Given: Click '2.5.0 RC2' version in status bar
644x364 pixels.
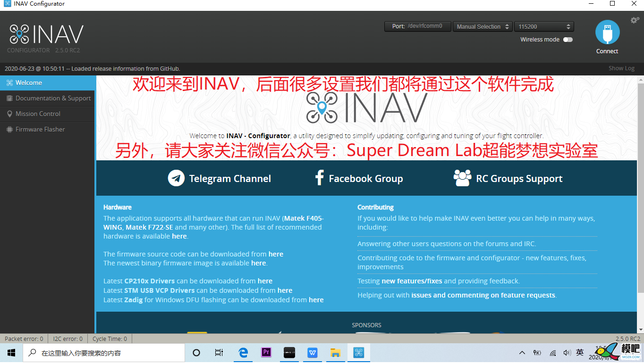Looking at the screenshot, I should (x=628, y=339).
